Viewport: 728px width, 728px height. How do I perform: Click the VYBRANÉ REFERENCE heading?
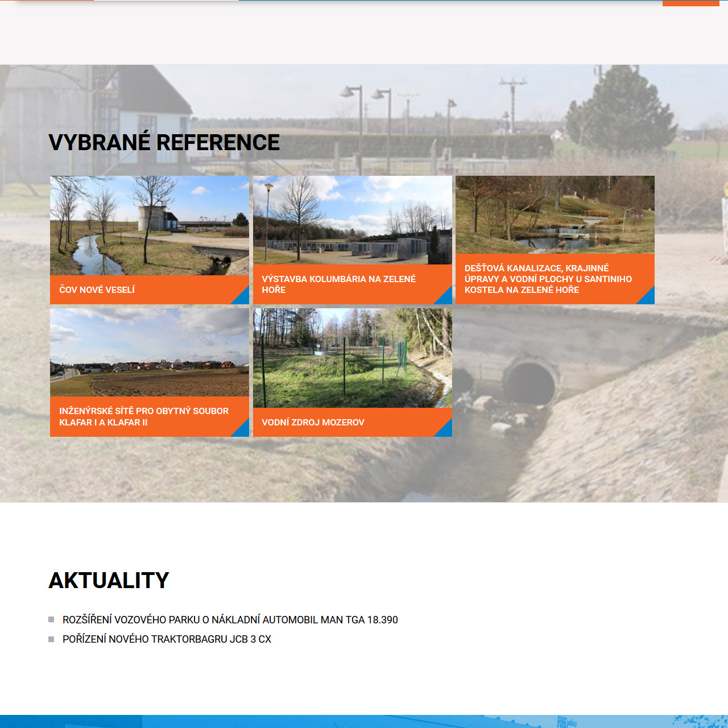(164, 143)
